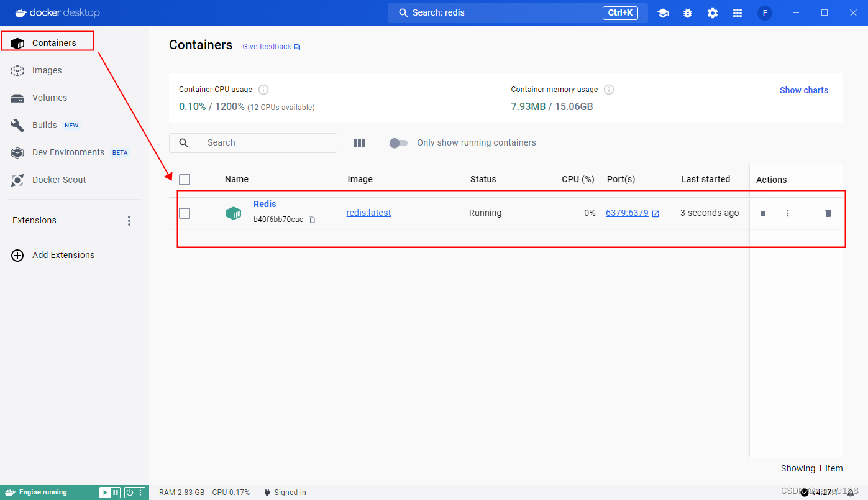Click the Redis container cube icon
The image size is (868, 500).
coord(233,213)
